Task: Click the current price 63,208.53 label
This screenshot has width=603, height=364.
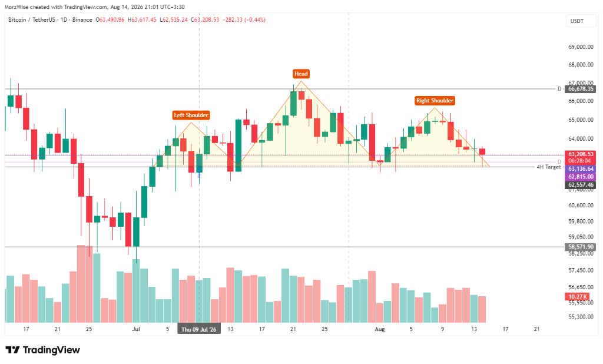Action: 581,154
